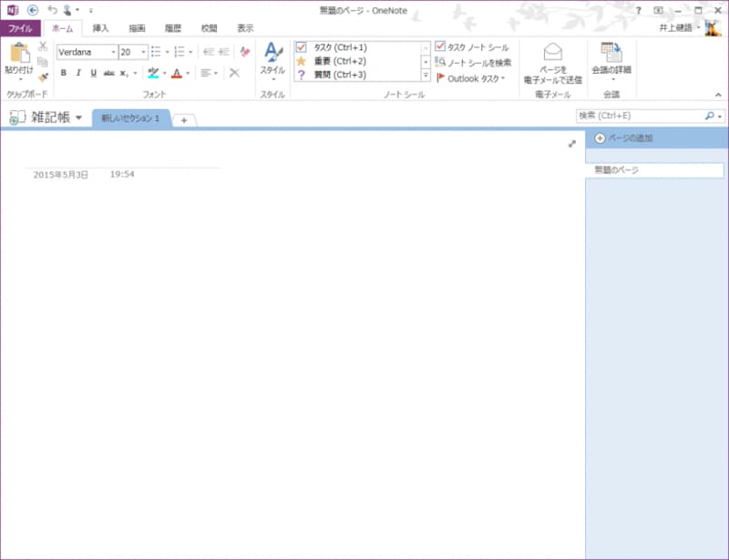Select the Format Painter brush icon

pos(43,78)
